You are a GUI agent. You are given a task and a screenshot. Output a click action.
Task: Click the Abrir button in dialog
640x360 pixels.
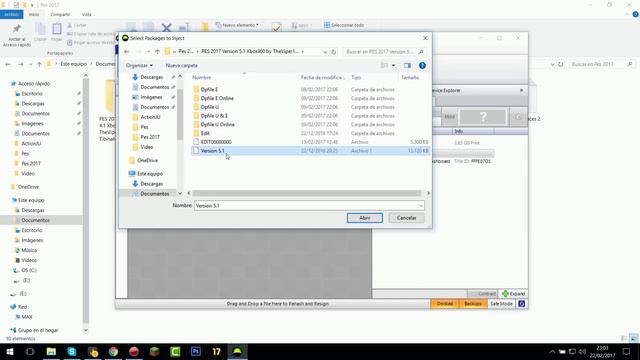(364, 218)
